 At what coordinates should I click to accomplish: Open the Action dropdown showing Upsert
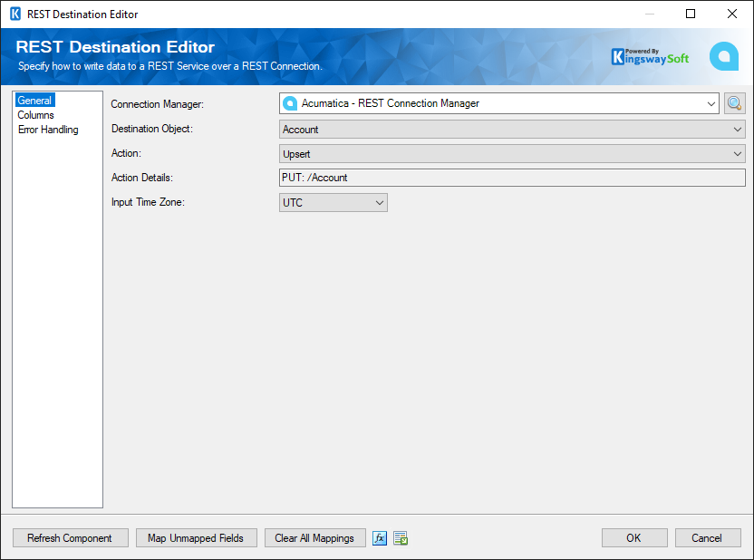[512, 154]
